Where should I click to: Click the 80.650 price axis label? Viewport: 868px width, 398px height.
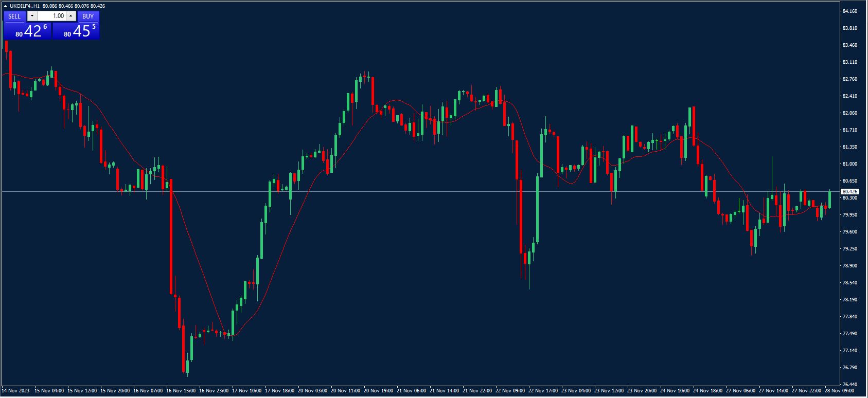coord(850,181)
